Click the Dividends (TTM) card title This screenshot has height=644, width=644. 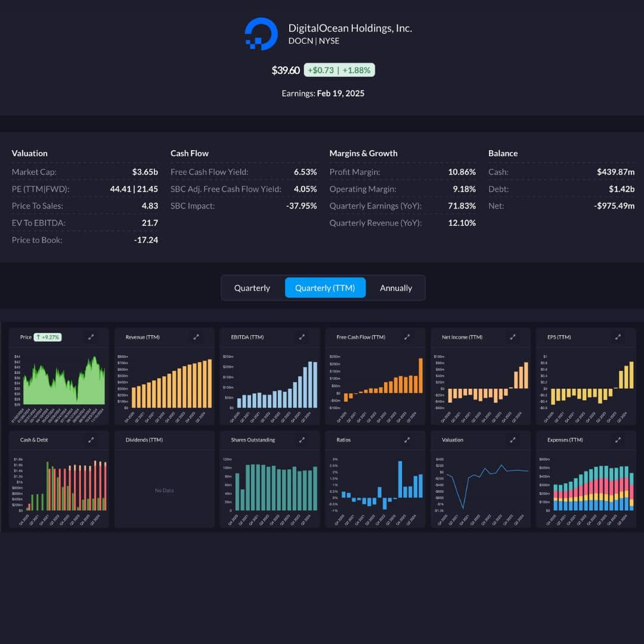(144, 440)
